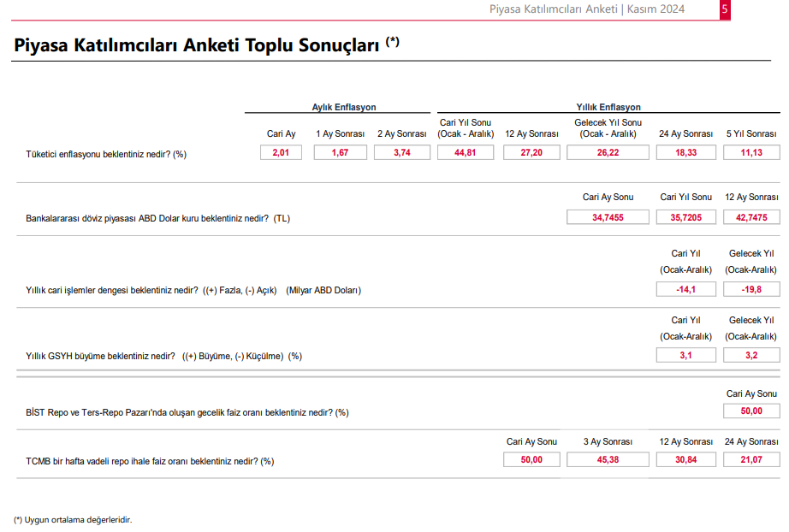Click the Kasım 2024 header text
This screenshot has width=789, height=532.
(656, 9)
